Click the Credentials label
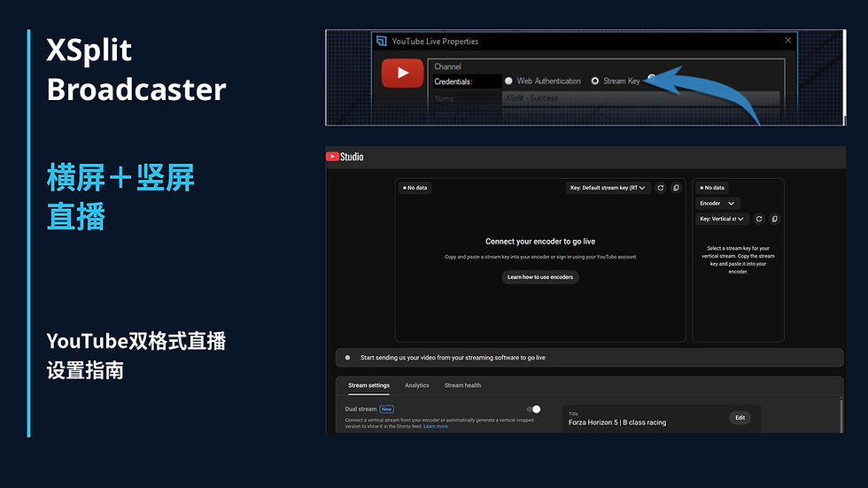The width and height of the screenshot is (868, 488). tap(453, 81)
